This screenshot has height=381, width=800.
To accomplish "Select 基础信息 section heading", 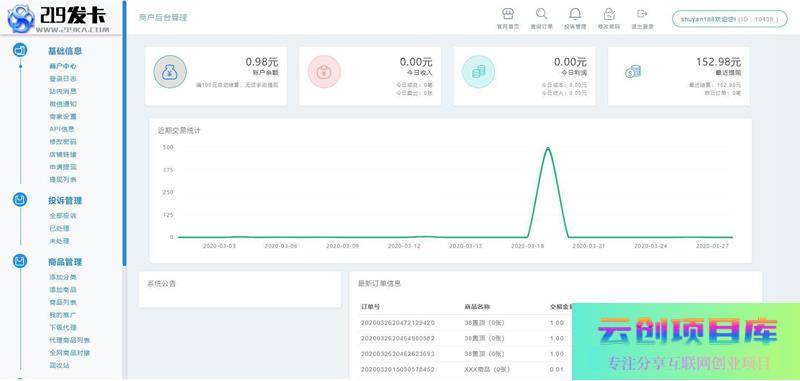I will point(65,51).
